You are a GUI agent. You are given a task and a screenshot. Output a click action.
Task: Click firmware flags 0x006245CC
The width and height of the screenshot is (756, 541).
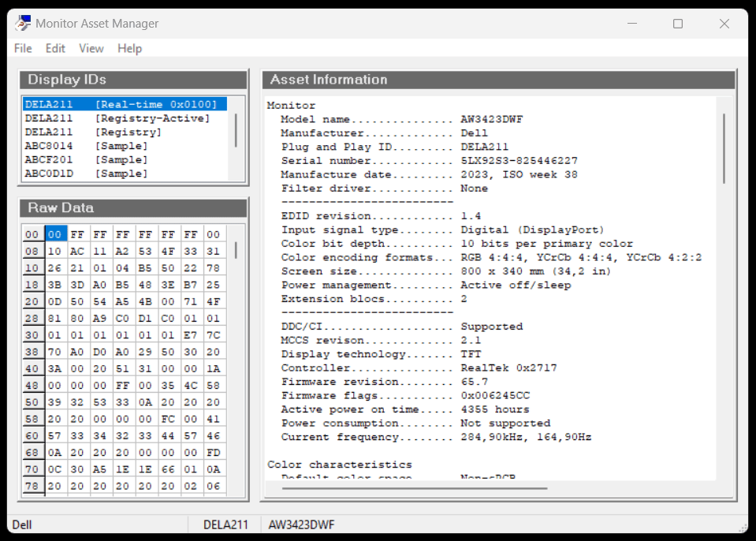point(495,396)
